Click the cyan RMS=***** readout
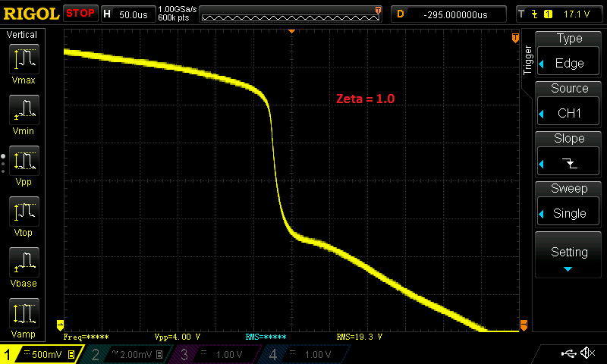Viewport: 607px width, 364px height. tap(266, 337)
